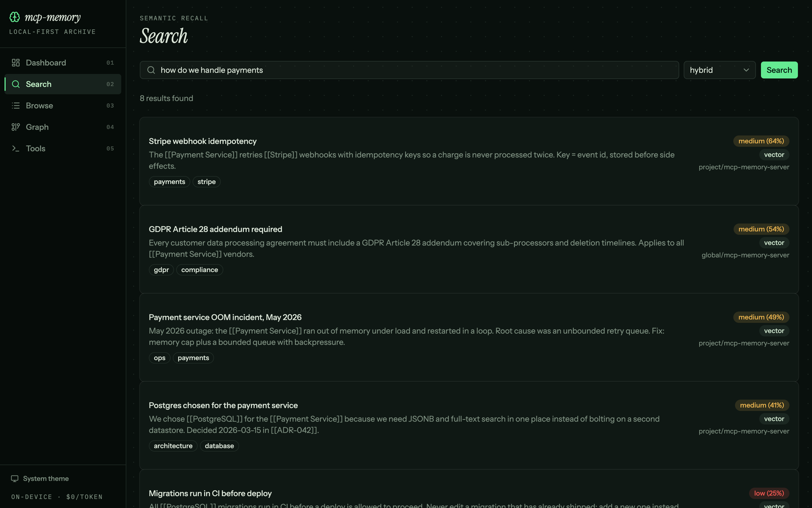Click vector badge on GDPR Article 28 card
This screenshot has width=812, height=508.
tap(774, 243)
